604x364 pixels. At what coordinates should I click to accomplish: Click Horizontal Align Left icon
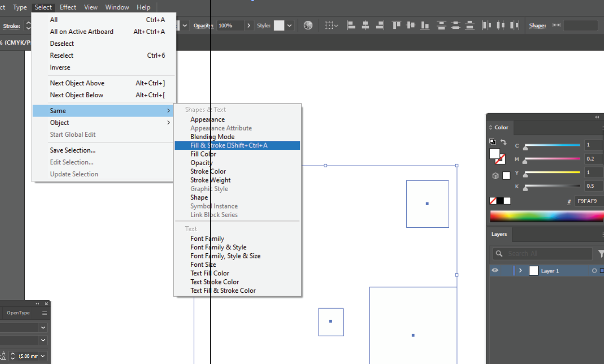click(x=351, y=26)
